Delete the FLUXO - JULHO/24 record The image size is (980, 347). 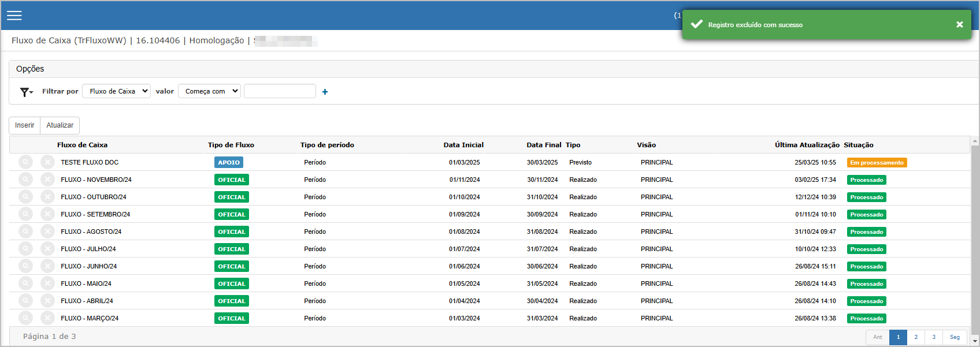click(x=47, y=249)
